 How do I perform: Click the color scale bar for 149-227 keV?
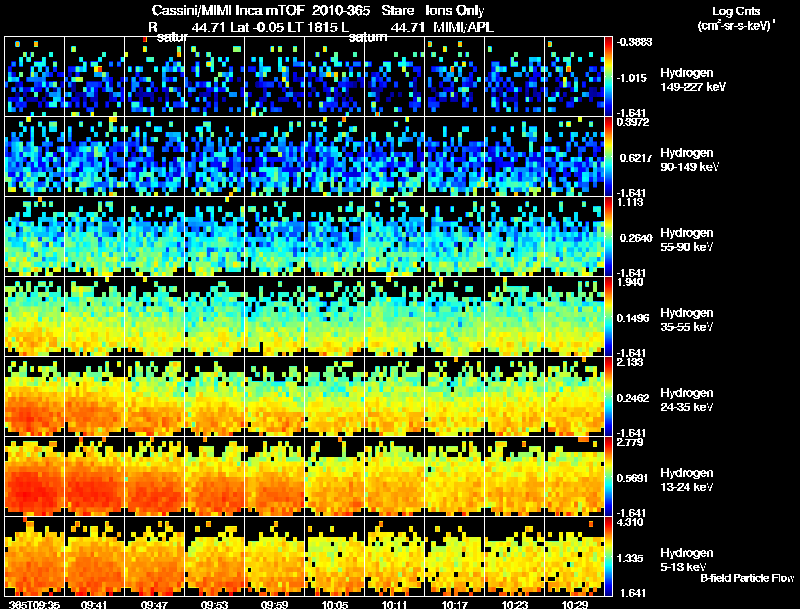[x=608, y=76]
